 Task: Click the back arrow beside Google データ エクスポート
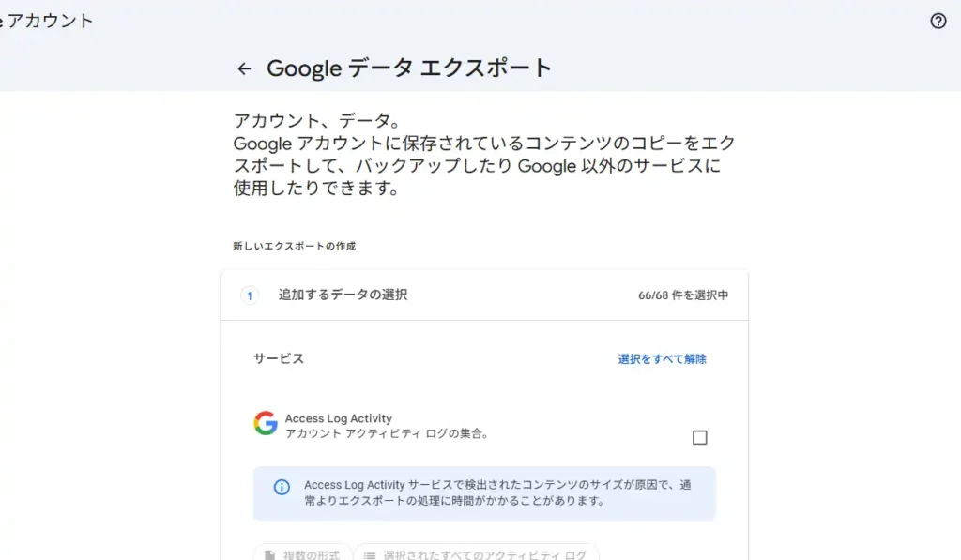pyautogui.click(x=244, y=68)
